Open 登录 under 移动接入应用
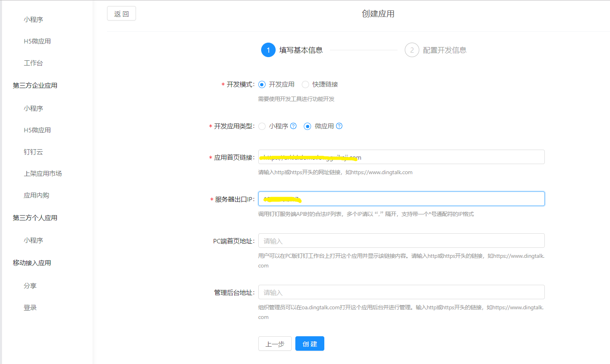610x364 pixels. [x=30, y=307]
